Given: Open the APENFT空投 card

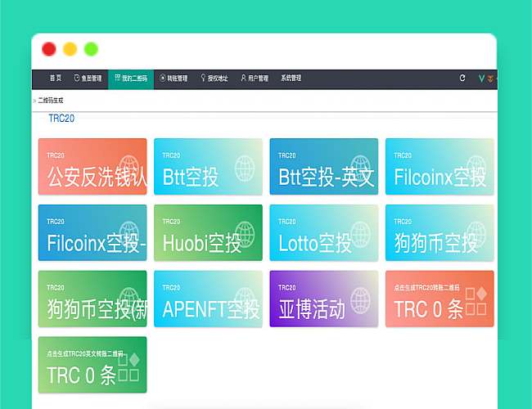Looking at the screenshot, I should coord(209,299).
